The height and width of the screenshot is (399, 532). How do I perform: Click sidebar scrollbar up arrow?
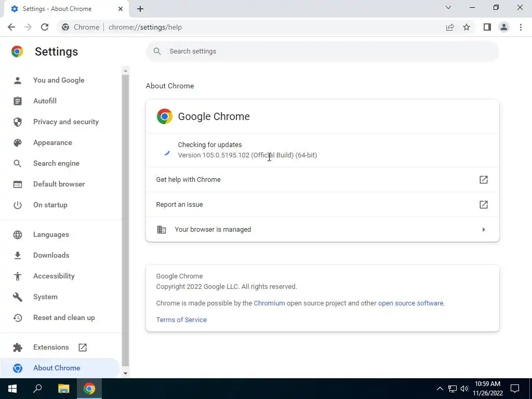[x=125, y=71]
